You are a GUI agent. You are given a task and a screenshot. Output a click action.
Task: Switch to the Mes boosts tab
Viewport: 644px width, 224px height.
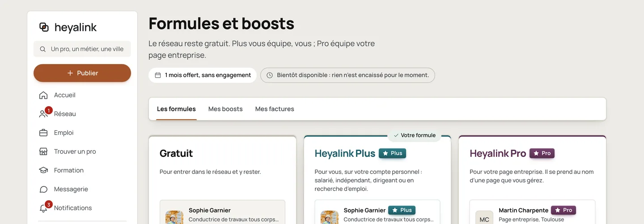[225, 109]
